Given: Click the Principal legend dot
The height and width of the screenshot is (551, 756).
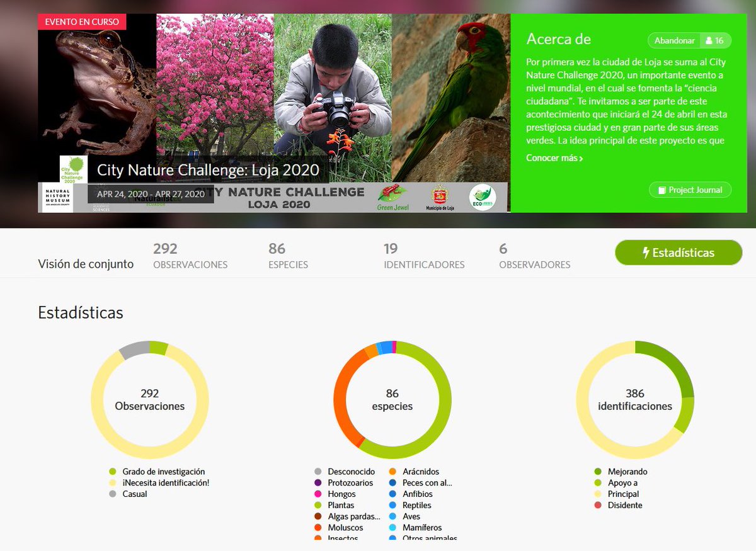Looking at the screenshot, I should pos(598,494).
